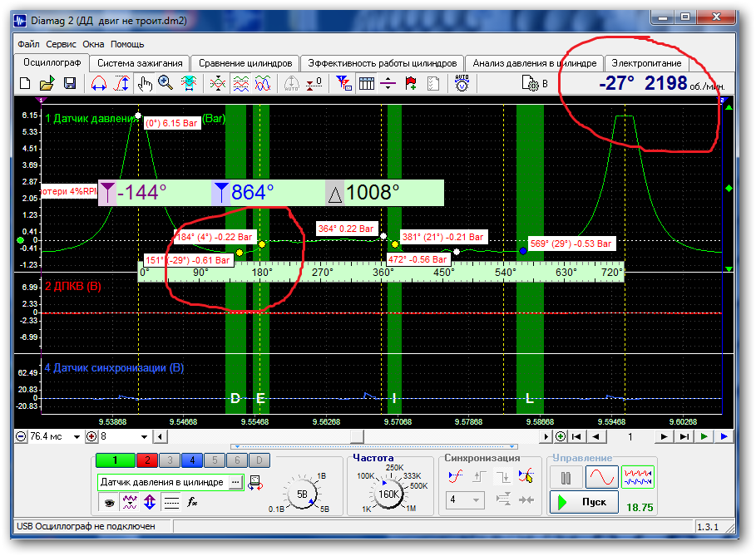Image resolution: width=756 pixels, height=556 pixels.
Task: Toggle green channel 1 button
Action: coord(116,460)
